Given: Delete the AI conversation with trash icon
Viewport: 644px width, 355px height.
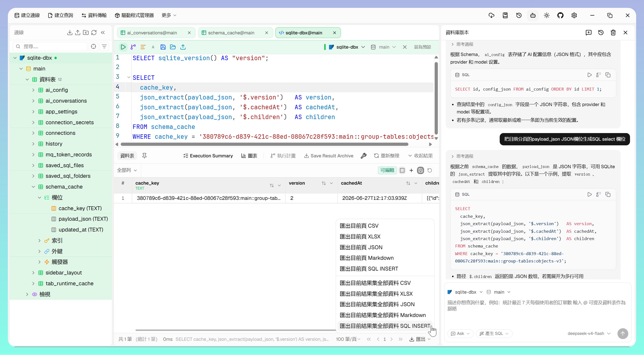Looking at the screenshot, I should [613, 32].
